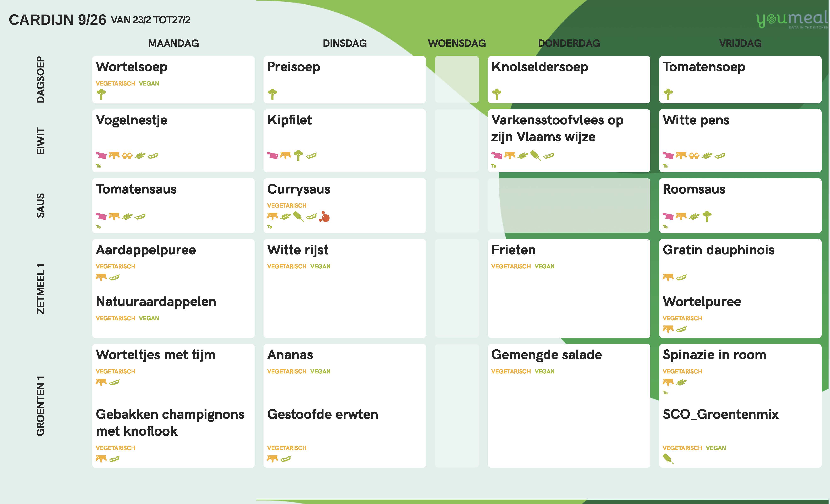Click the milk udder icon under Gratin dauphinois
The image size is (830, 504).
(668, 277)
